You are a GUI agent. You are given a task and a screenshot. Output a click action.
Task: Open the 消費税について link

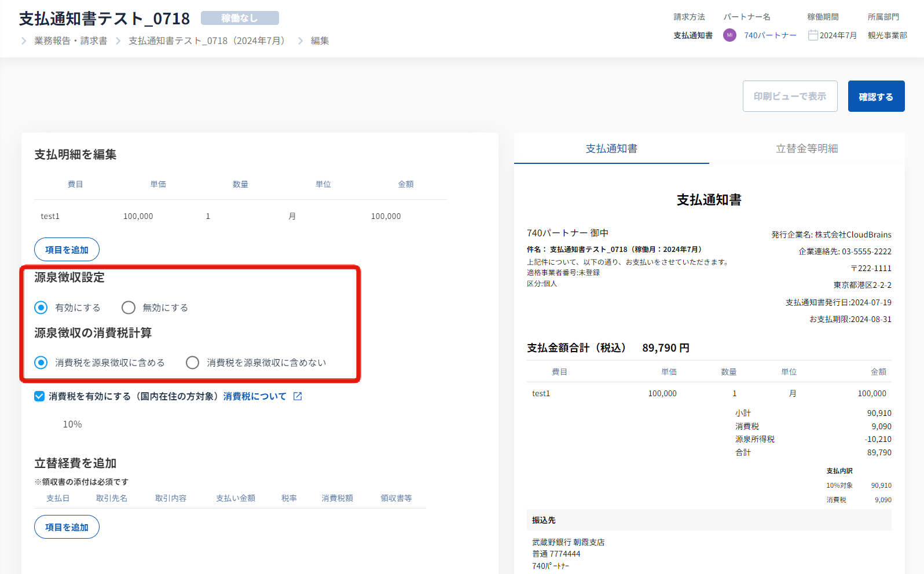click(255, 396)
